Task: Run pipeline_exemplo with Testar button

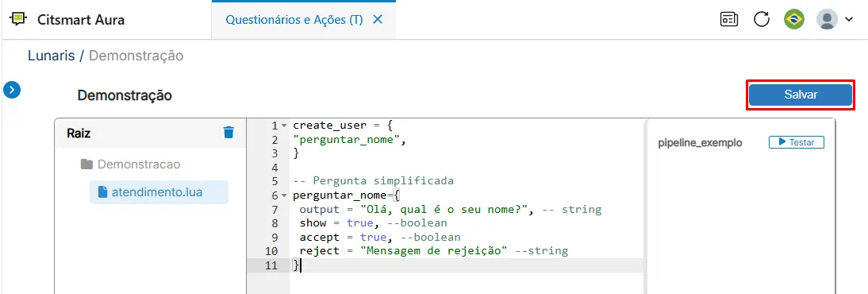Action: click(x=796, y=142)
